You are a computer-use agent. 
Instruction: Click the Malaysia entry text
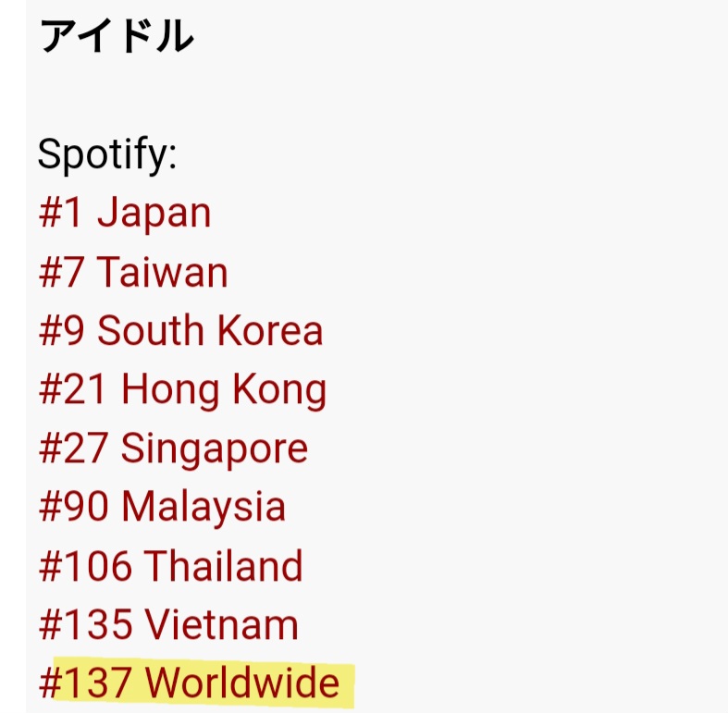pos(204,508)
